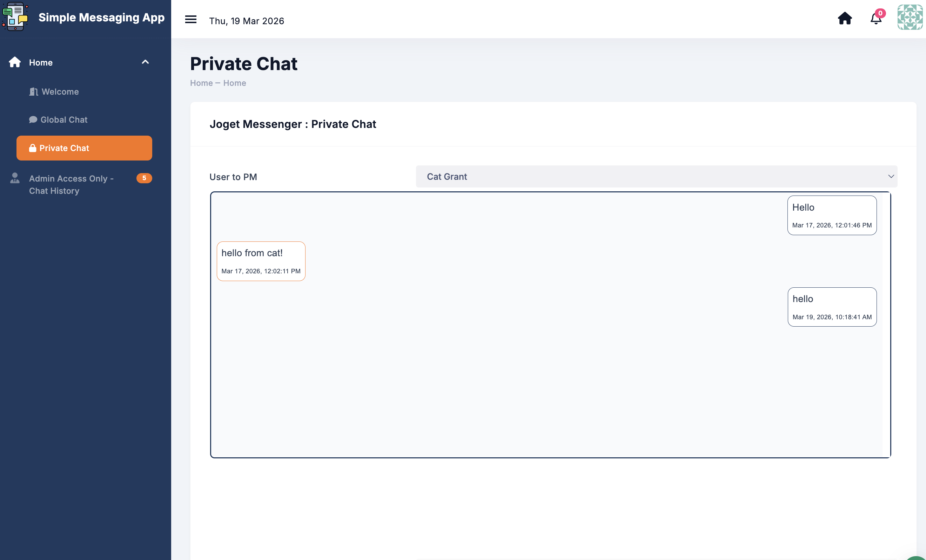Viewport: 926px width, 560px height.
Task: Open Global Chat from sidebar
Action: pyautogui.click(x=64, y=120)
